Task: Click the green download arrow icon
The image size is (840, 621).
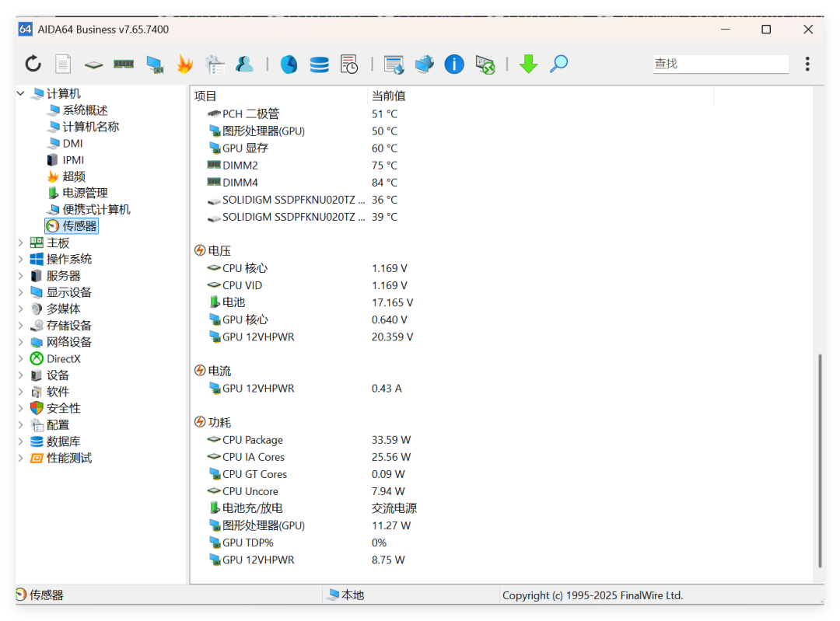Action: tap(529, 64)
